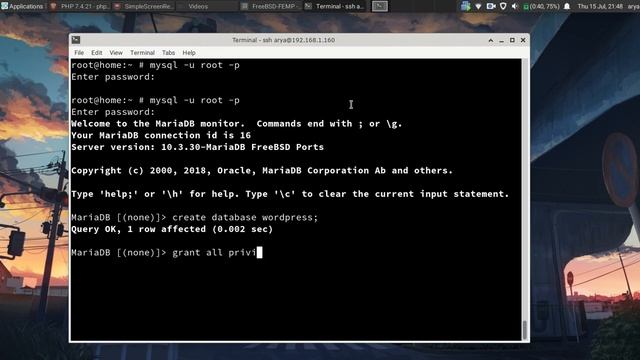Click the Copyright 2000, 2018 Oracle line
640x360 pixels.
click(x=262, y=171)
